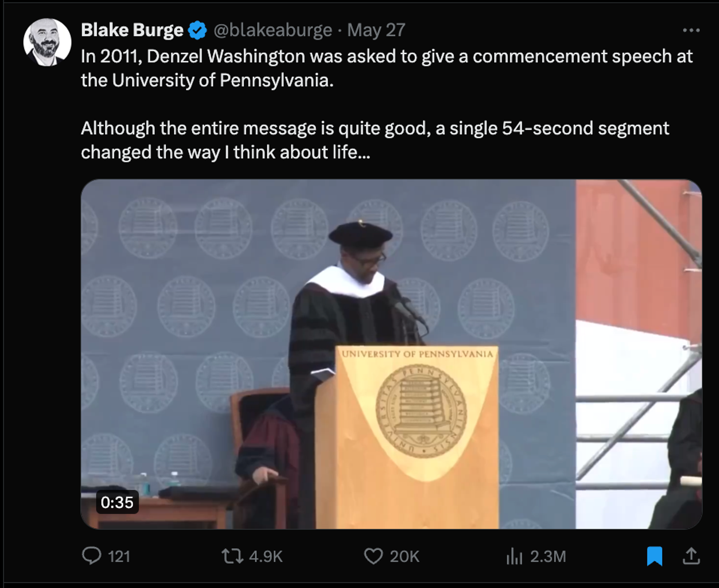Click the 0:35 video duration badge
The image size is (719, 588).
[x=117, y=502]
